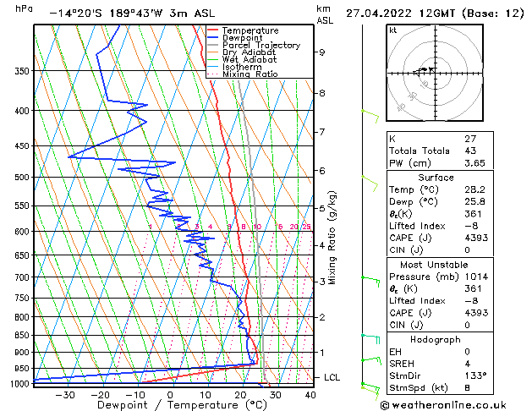Click the surface Dewp value 25.8
The height and width of the screenshot is (411, 532).
pos(474,202)
